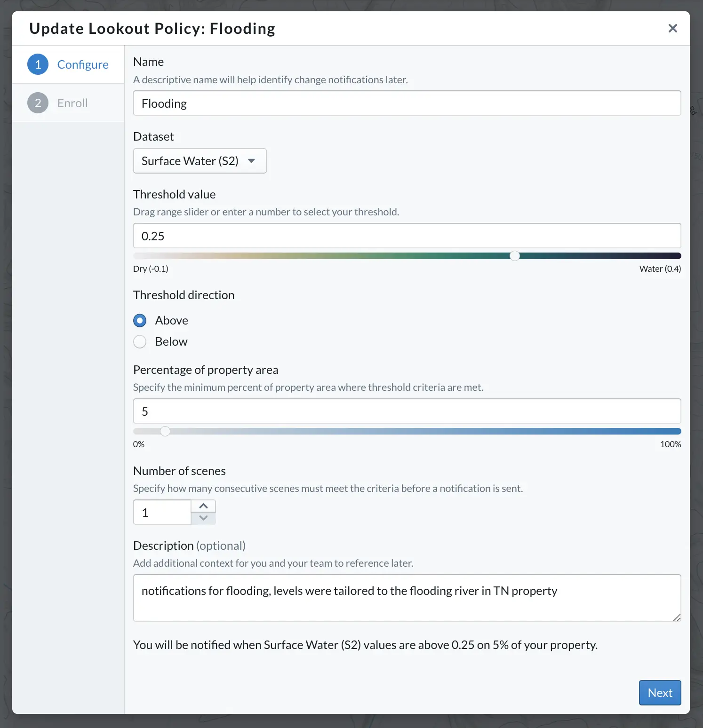Viewport: 703px width, 728px height.
Task: Click the threshold value slider handle
Action: click(x=515, y=256)
